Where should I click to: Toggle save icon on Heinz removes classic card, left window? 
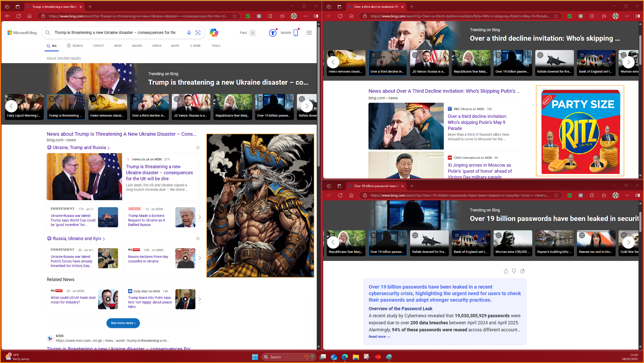93,99
